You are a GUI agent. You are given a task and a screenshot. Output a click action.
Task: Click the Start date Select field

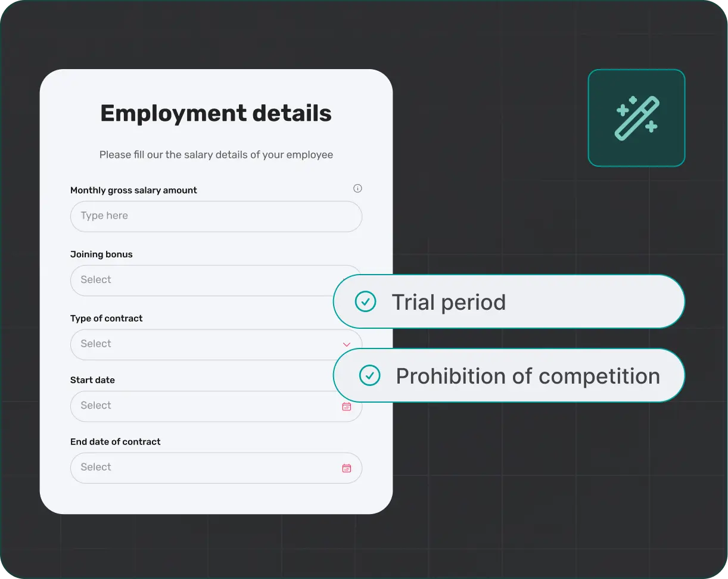tap(203, 406)
